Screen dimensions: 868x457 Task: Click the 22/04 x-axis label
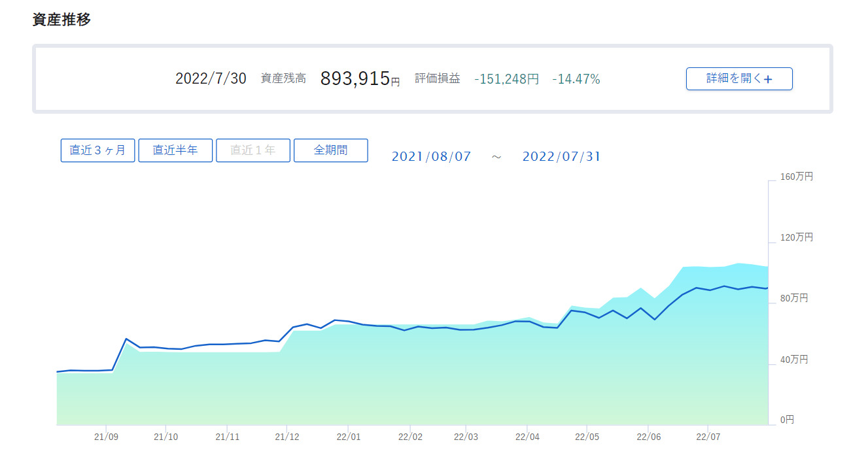pyautogui.click(x=527, y=437)
